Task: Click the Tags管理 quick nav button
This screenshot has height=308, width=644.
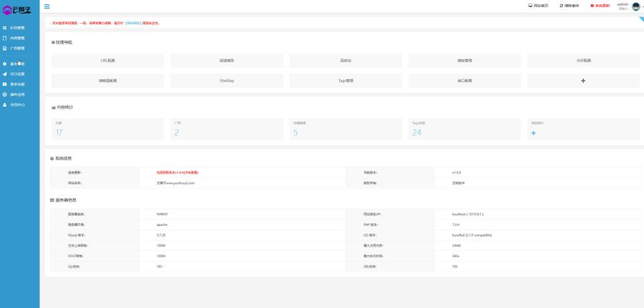Action: tap(346, 81)
